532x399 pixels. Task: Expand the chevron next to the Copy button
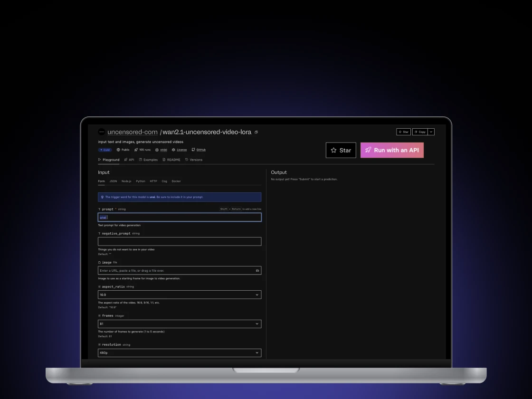pos(431,132)
